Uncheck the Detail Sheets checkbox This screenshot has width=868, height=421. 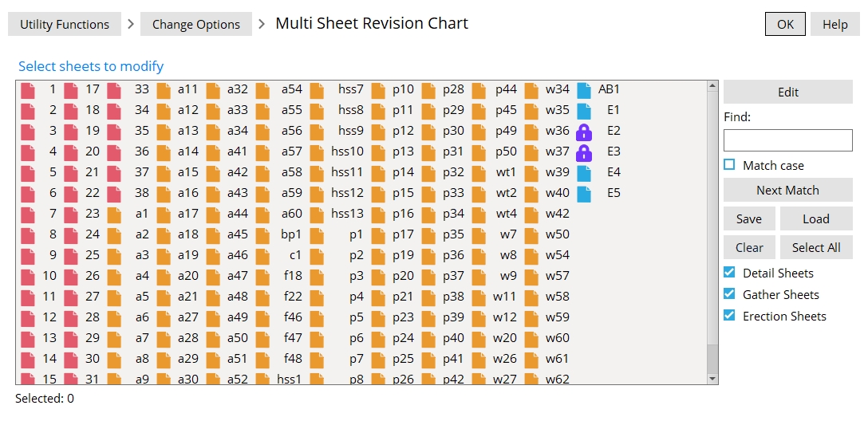(x=729, y=273)
